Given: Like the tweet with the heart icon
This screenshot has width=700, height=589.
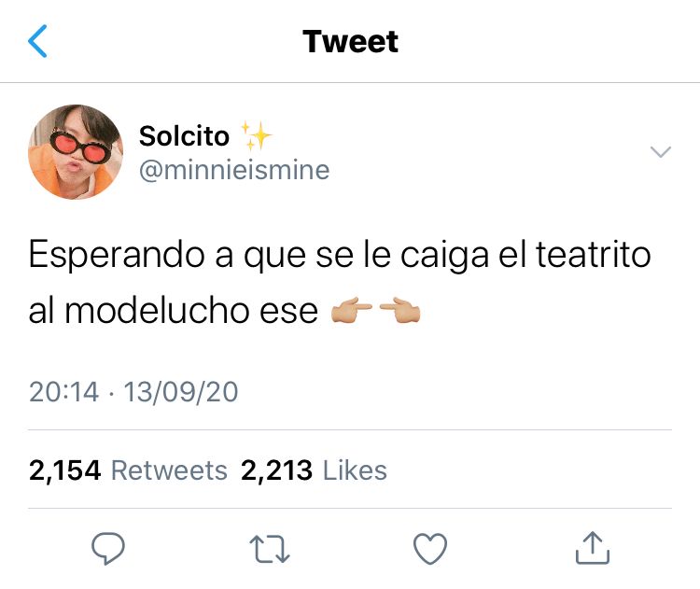Looking at the screenshot, I should (x=430, y=549).
